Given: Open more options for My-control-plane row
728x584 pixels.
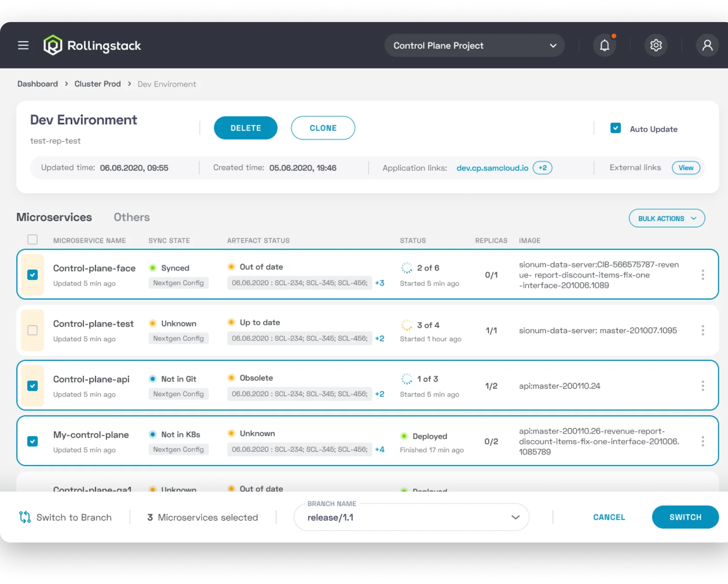Looking at the screenshot, I should 702,441.
